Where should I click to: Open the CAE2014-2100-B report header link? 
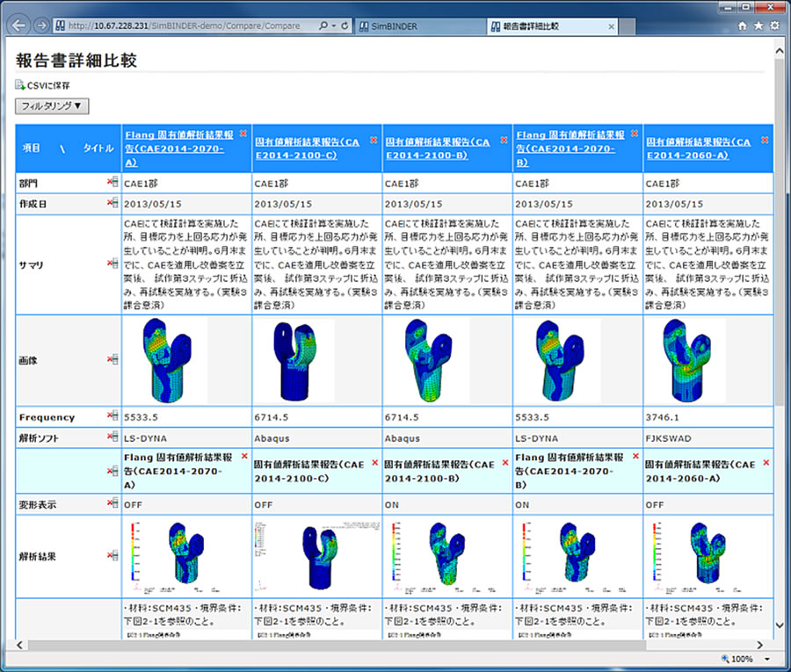click(x=438, y=148)
